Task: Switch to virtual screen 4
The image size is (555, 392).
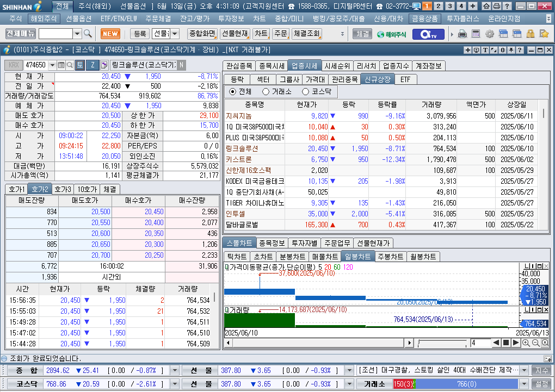Action: [x=461, y=6]
